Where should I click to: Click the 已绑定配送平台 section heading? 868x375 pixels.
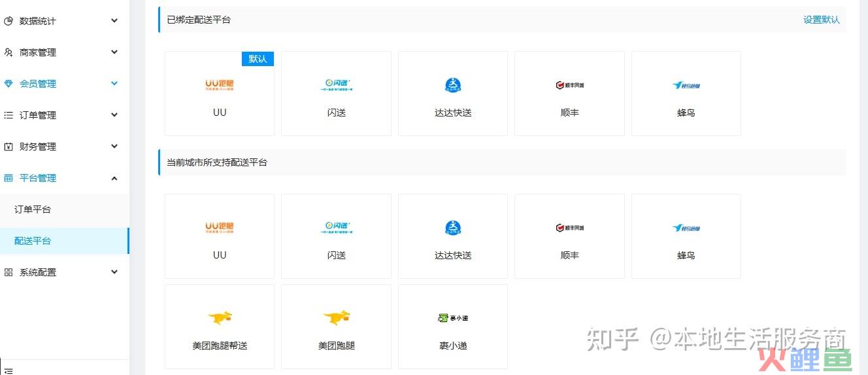199,20
